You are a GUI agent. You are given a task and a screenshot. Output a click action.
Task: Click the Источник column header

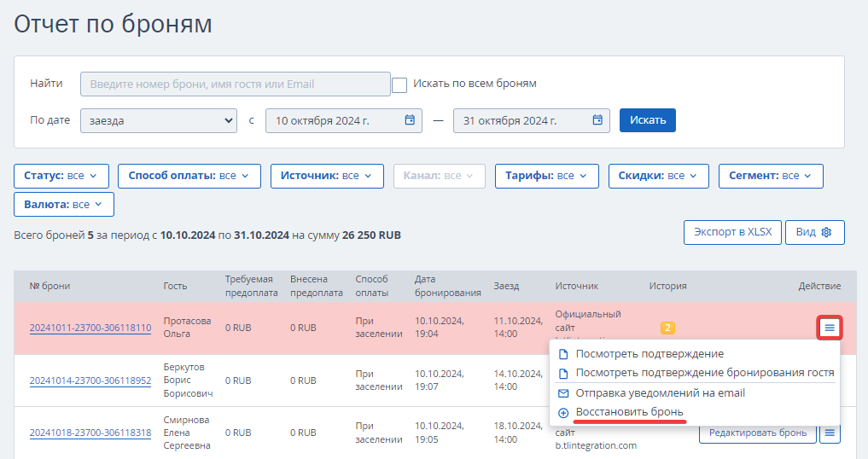[577, 286]
